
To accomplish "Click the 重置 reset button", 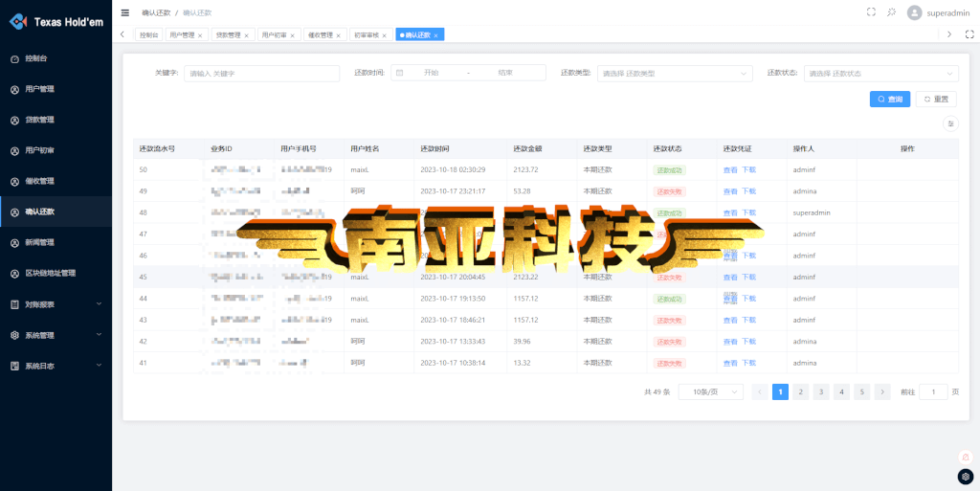I will pos(936,99).
